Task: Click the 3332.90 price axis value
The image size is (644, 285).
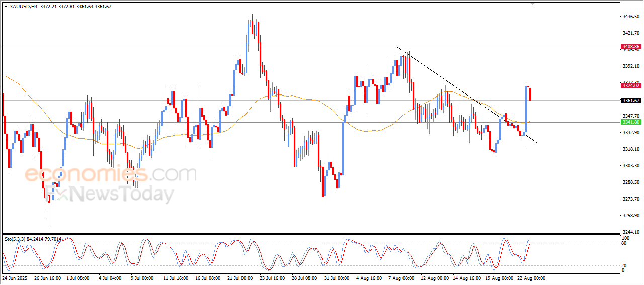Action: [x=631, y=133]
